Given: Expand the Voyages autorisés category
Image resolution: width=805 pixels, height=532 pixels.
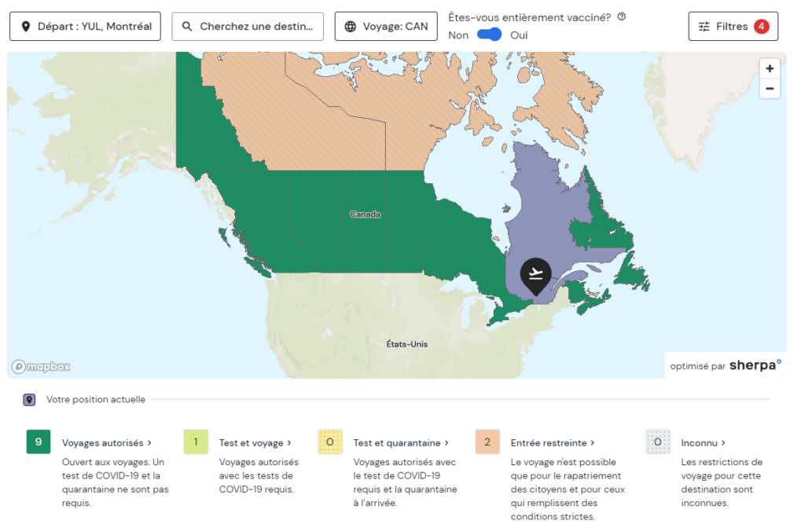Looking at the screenshot, I should [x=107, y=443].
